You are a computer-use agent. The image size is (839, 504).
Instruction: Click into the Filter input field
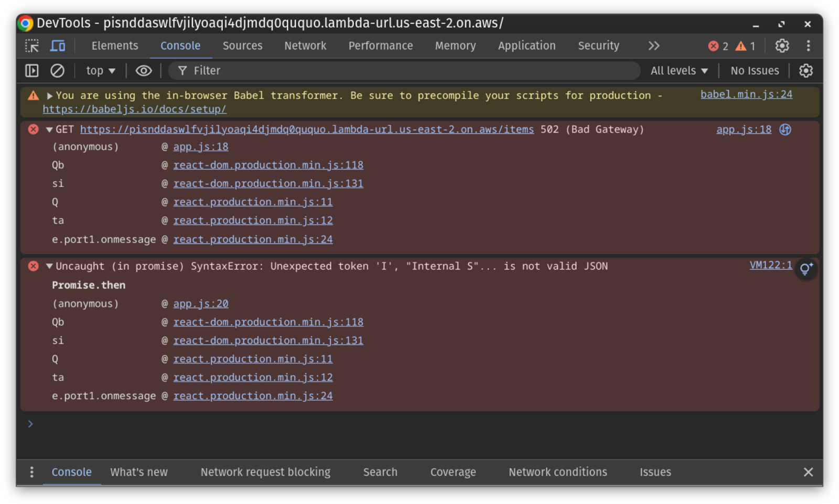tap(404, 71)
